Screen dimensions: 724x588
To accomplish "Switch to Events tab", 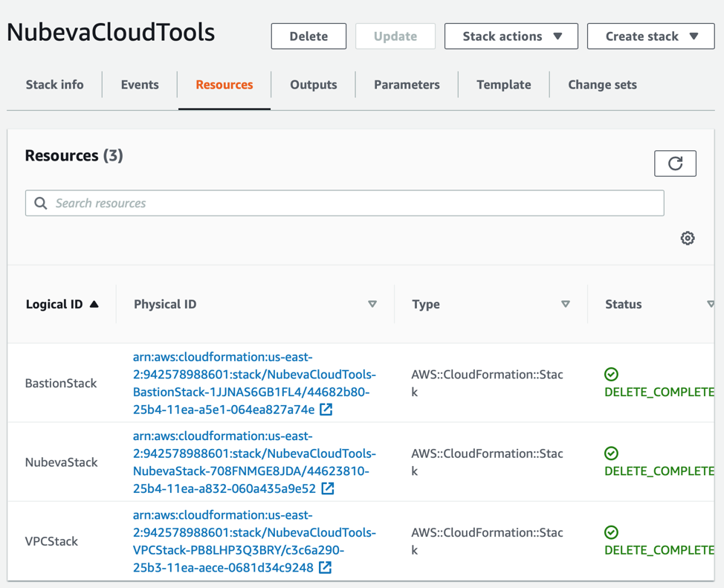I will pyautogui.click(x=140, y=85).
